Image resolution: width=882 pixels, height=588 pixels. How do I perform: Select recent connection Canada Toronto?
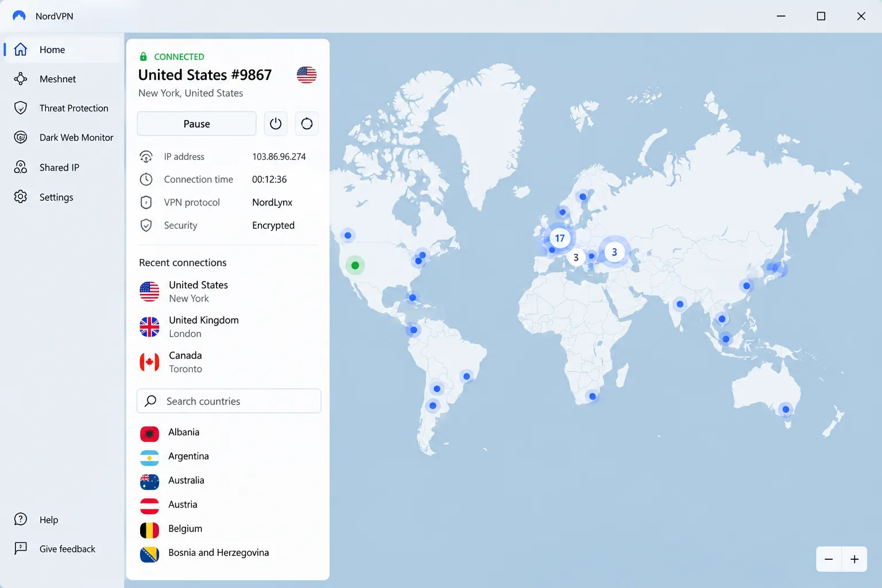point(228,362)
